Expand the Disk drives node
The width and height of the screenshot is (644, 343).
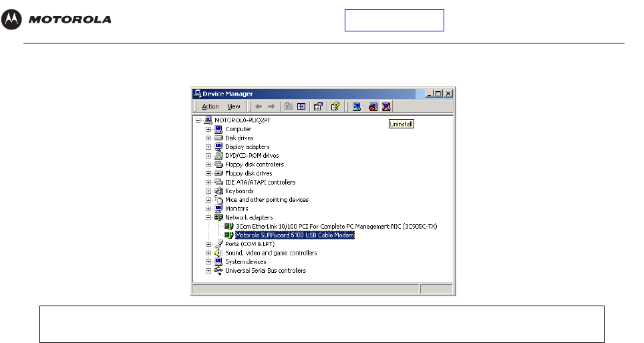(208, 138)
